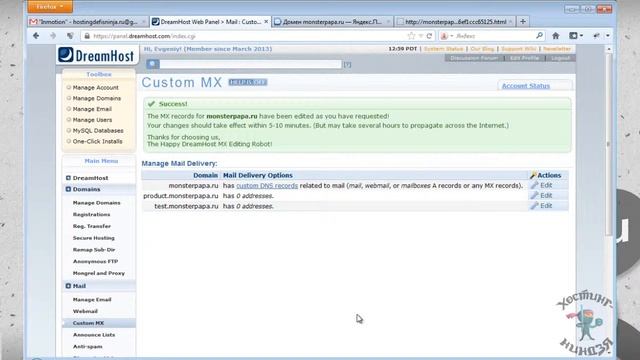The image size is (640, 360).
Task: Click the site identity lock icon
Action: 87,36
